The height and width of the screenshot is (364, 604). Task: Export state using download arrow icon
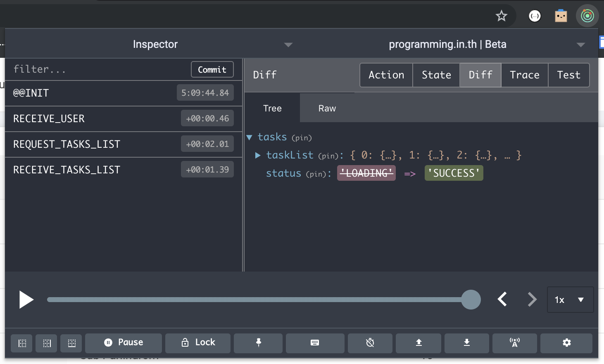467,343
